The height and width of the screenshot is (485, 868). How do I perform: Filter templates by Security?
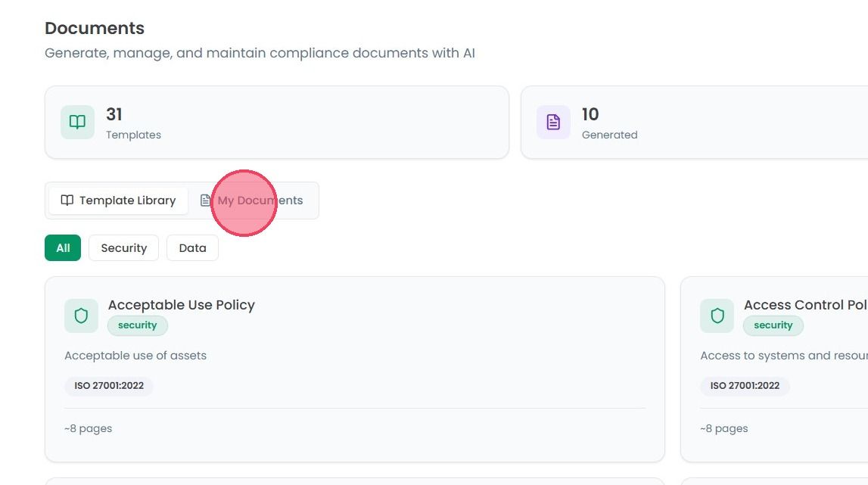click(123, 247)
